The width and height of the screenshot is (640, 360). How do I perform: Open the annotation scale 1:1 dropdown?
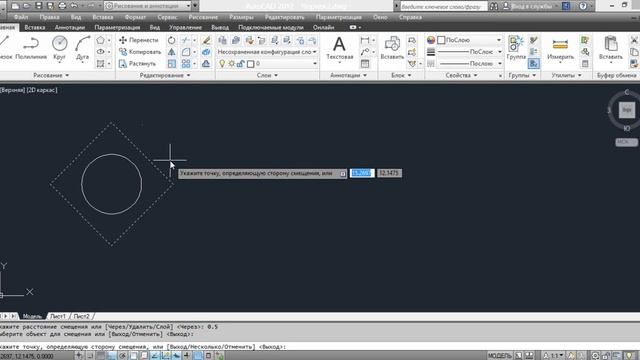coord(553,356)
